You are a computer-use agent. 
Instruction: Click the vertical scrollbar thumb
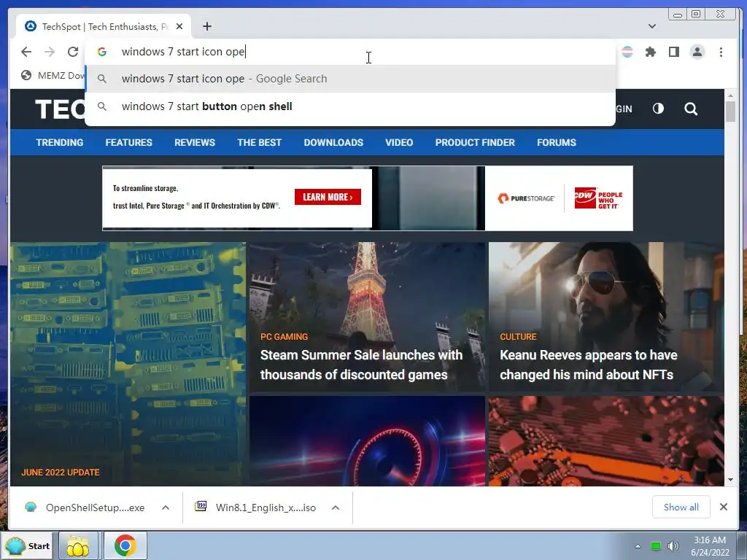tap(730, 112)
